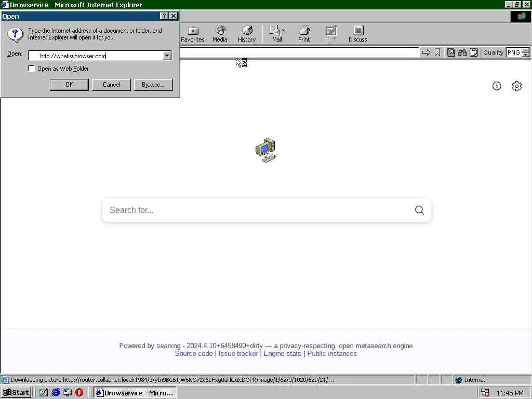The width and height of the screenshot is (532, 399).
Task: Click the Internet zone status indicator
Action: click(x=470, y=380)
